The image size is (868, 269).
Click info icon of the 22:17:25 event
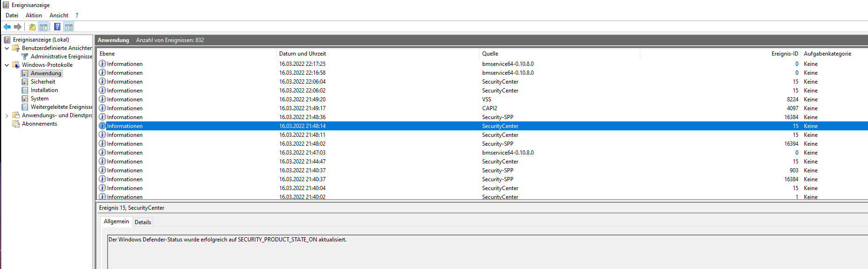[102, 64]
